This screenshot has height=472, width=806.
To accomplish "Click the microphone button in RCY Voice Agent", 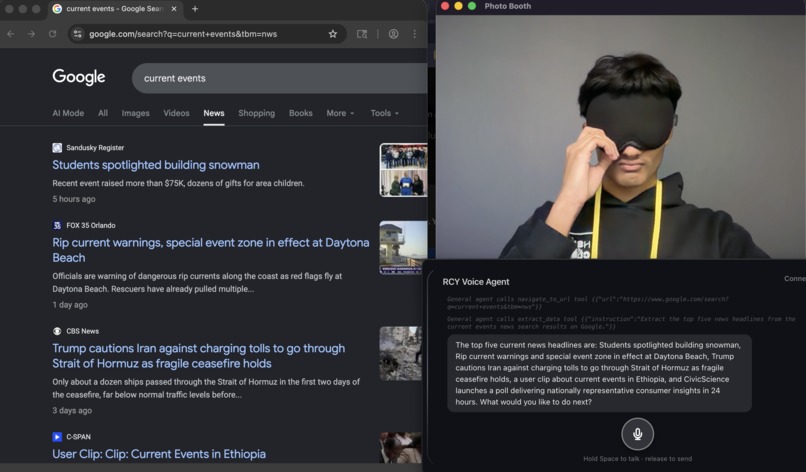I will [x=637, y=434].
